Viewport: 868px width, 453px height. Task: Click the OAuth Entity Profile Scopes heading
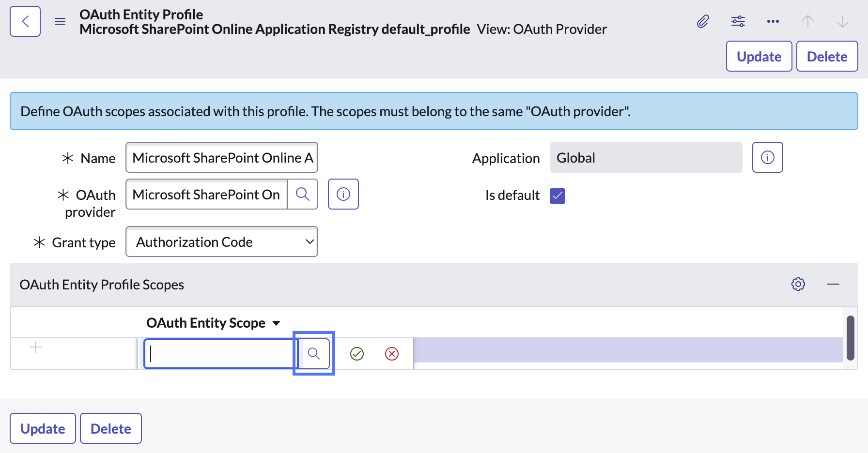102,285
